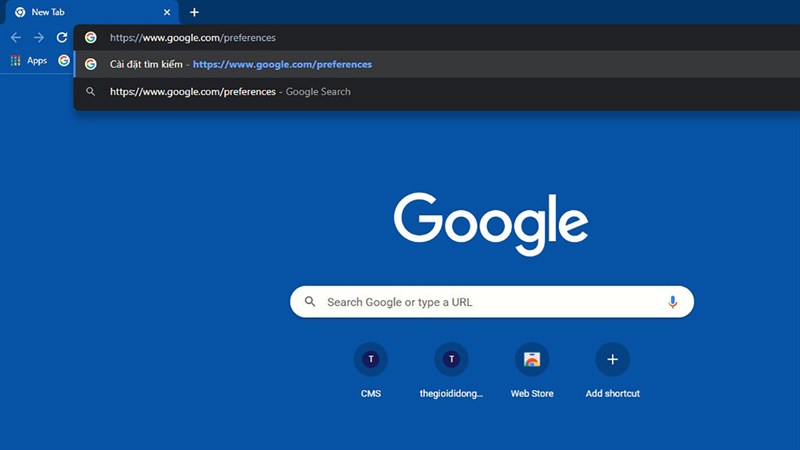The image size is (800, 450).
Task: Open a new tab with the plus button
Action: [x=194, y=12]
